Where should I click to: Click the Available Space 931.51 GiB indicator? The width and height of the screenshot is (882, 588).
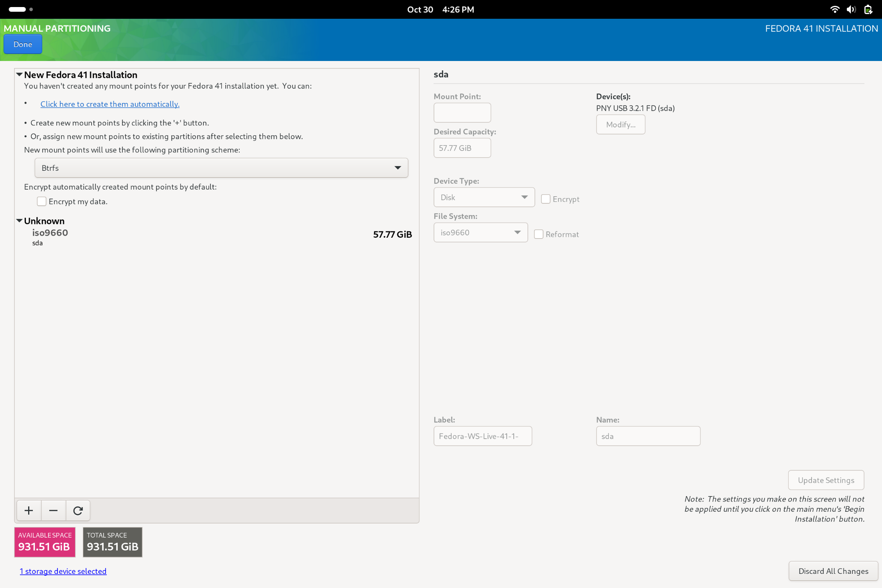(x=45, y=542)
